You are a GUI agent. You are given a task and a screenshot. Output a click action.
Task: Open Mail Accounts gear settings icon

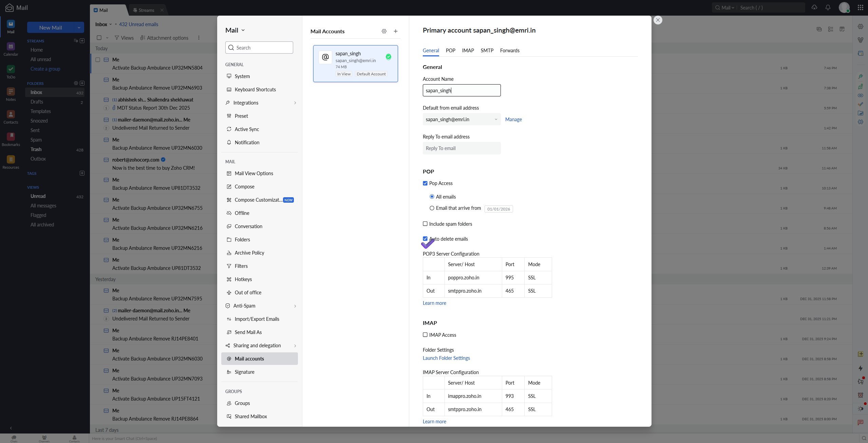(384, 31)
